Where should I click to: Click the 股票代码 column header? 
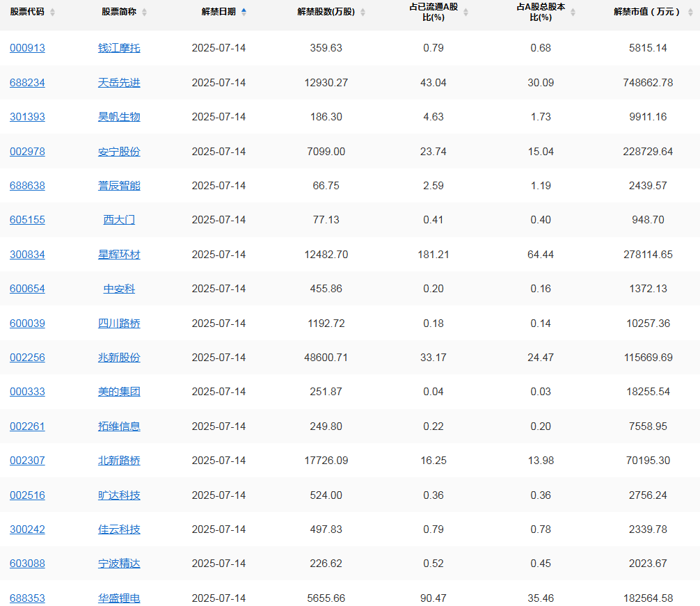[27, 12]
